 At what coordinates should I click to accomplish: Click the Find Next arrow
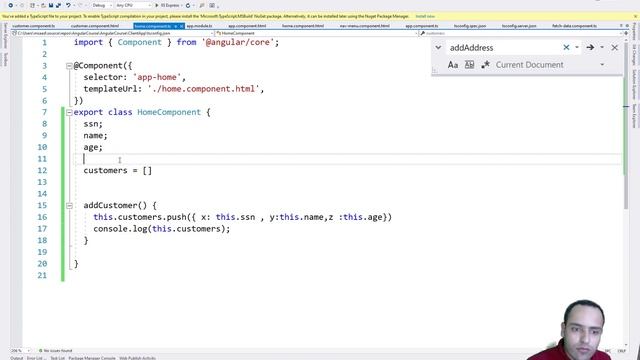tap(590, 48)
